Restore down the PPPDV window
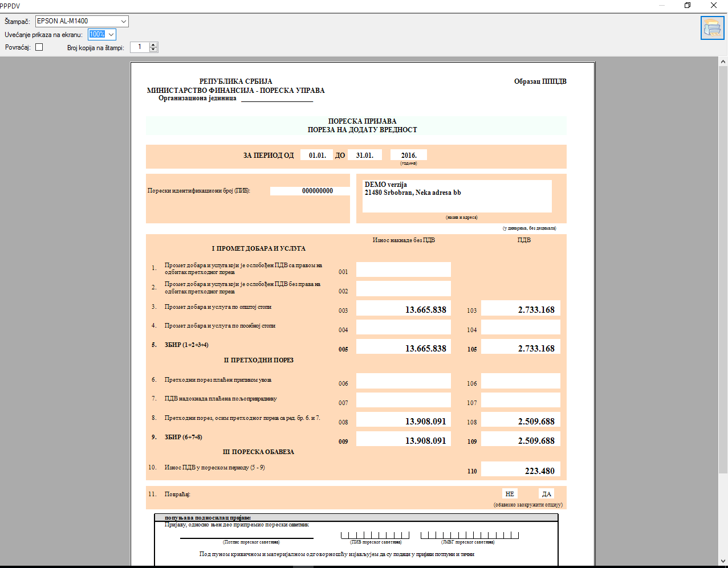 pyautogui.click(x=688, y=5)
